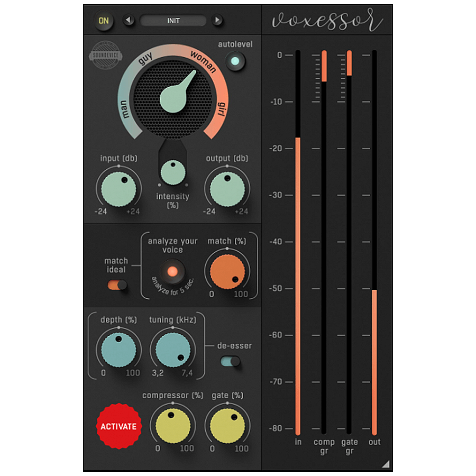This screenshot has height=476, width=476.
Task: Click the 'compressor (%)' label
Action: point(173,395)
